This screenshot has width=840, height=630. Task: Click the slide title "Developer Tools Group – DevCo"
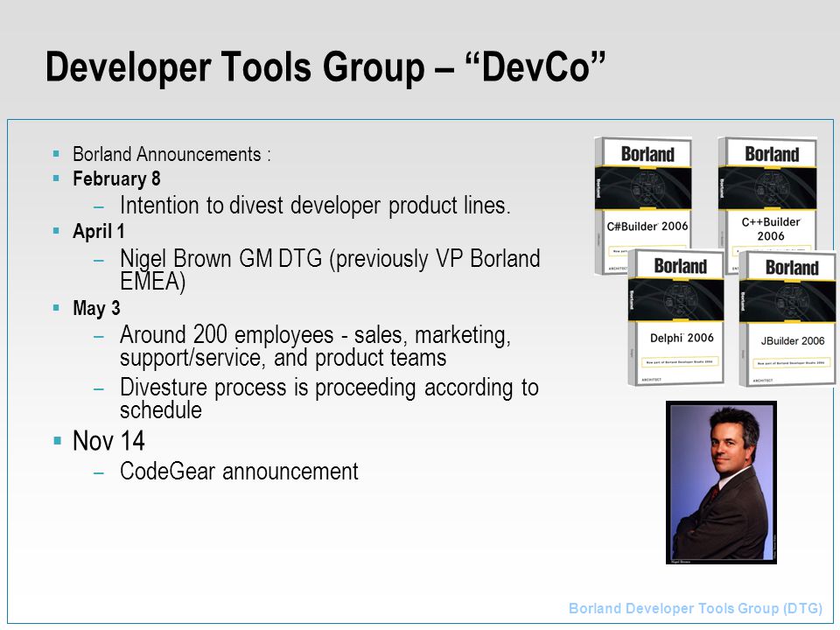(325, 66)
